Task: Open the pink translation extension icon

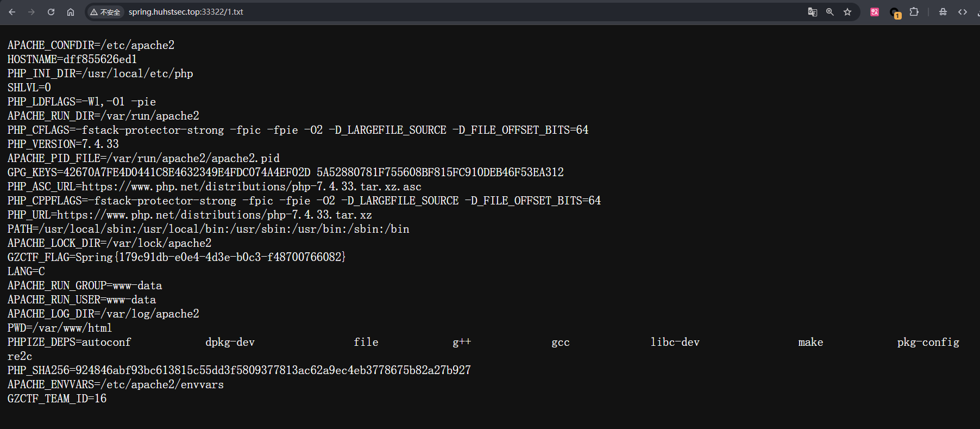Action: 875,12
